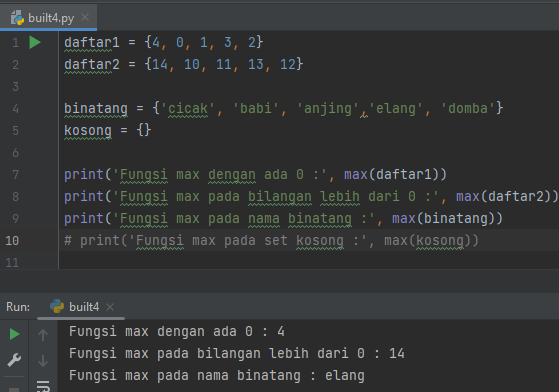Click the Python icon on the built4 run tab
This screenshot has width=559, height=392.
[x=57, y=306]
